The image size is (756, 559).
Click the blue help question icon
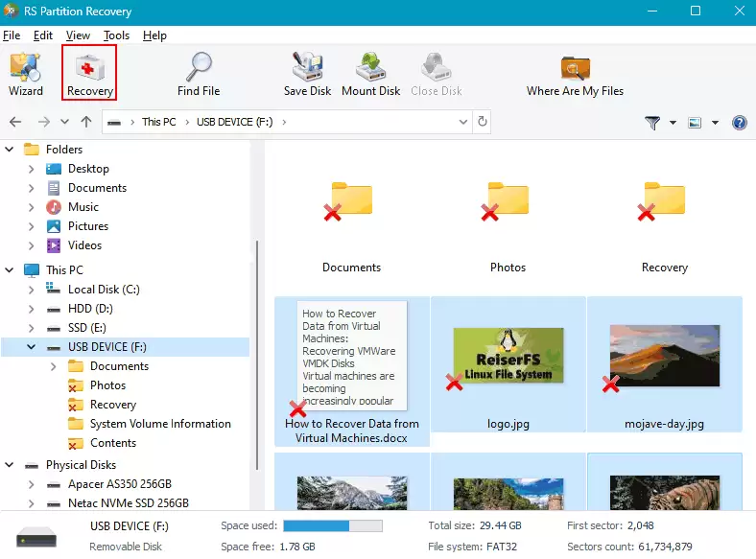coord(739,123)
